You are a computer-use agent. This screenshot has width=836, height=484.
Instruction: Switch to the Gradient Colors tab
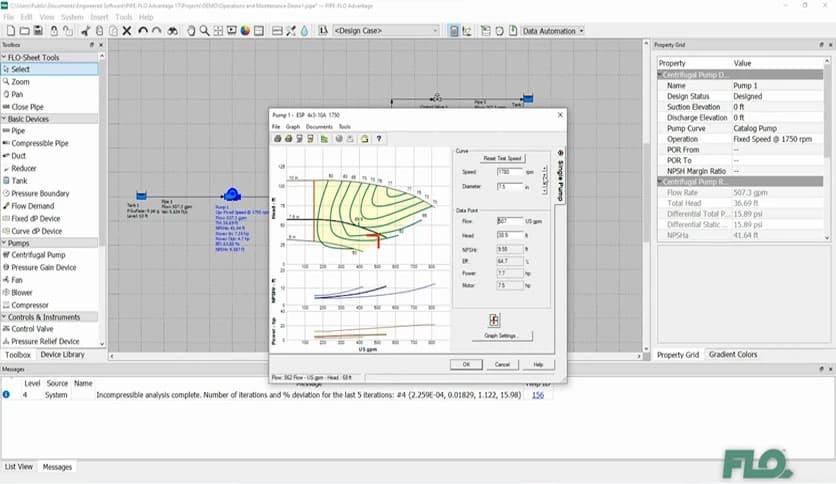click(x=733, y=354)
